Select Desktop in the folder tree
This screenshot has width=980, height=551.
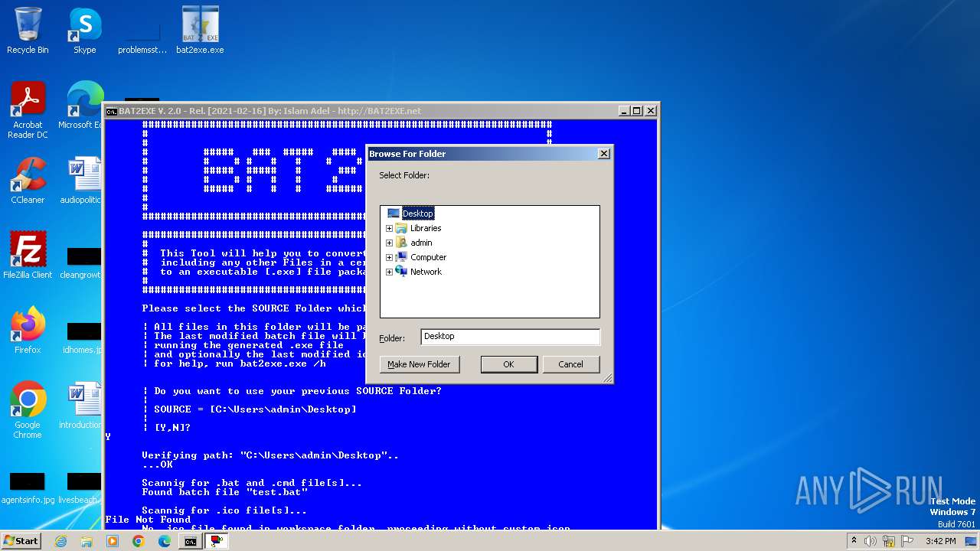(x=417, y=214)
